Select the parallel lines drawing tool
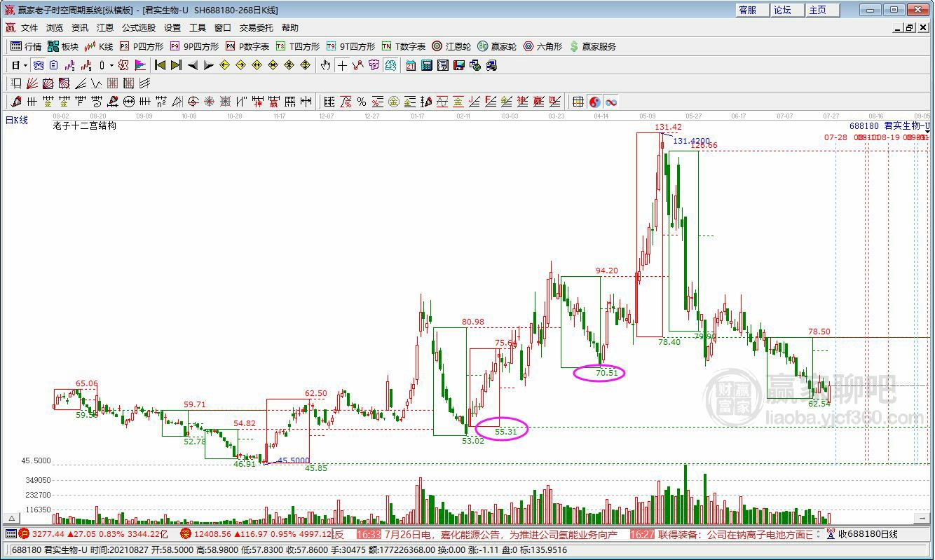The image size is (935, 560). pyautogui.click(x=145, y=83)
